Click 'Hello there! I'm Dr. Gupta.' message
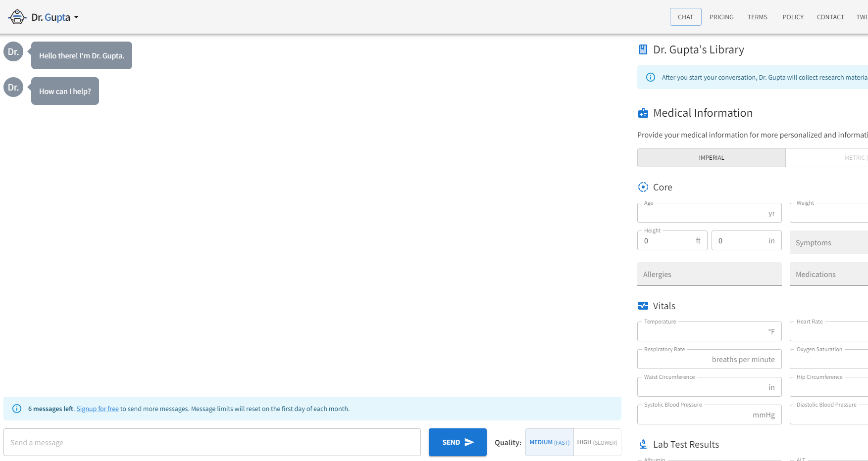The height and width of the screenshot is (461, 868). (82, 55)
